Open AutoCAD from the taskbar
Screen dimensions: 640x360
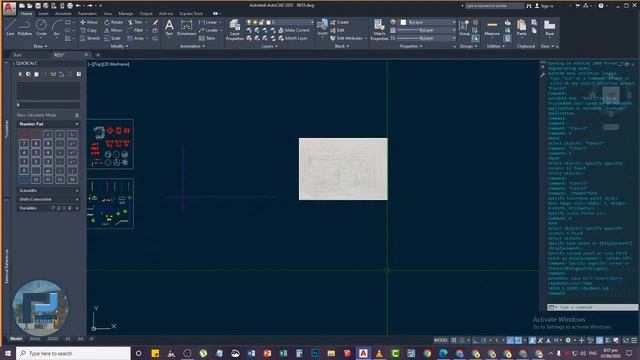coord(363,353)
